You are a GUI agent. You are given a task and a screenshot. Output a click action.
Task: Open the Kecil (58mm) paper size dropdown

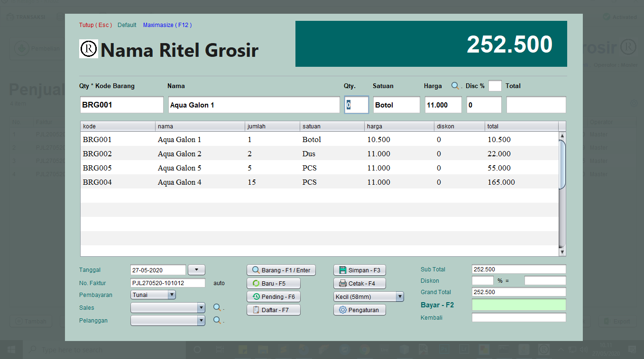[368, 296]
